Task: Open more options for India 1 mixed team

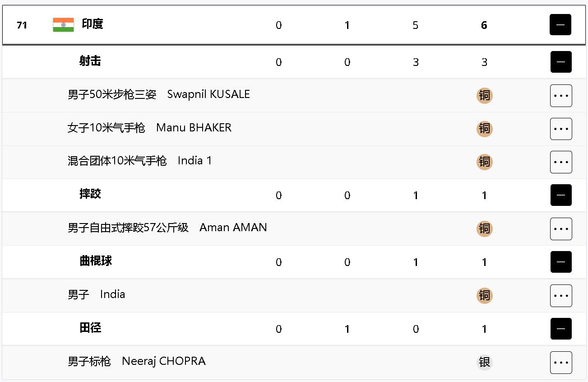Action: [x=561, y=162]
